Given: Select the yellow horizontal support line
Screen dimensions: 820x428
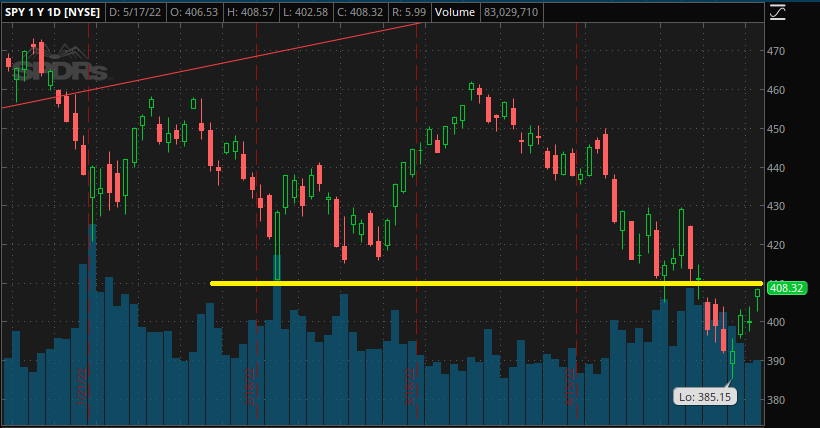Looking at the screenshot, I should [486, 284].
